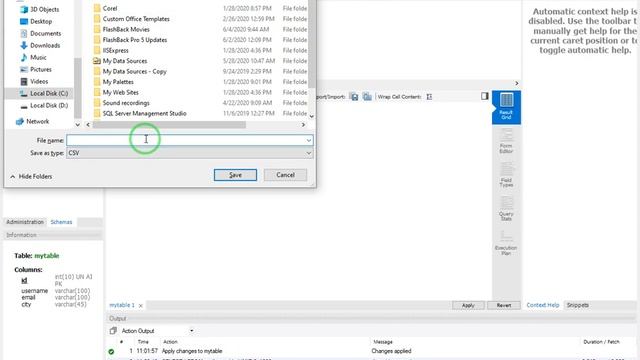Viewport: 640px width, 360px height.
Task: Open the Context Help tab
Action: (x=542, y=305)
